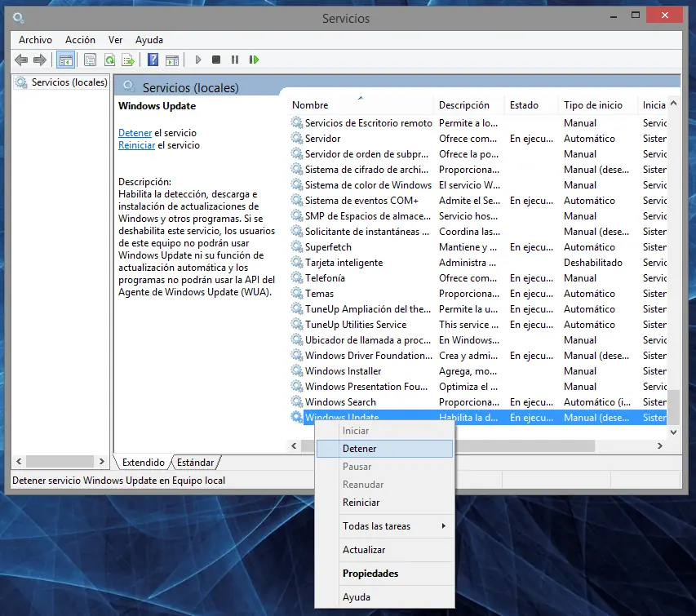Select the SMP de Espacios de almace... row

point(477,215)
